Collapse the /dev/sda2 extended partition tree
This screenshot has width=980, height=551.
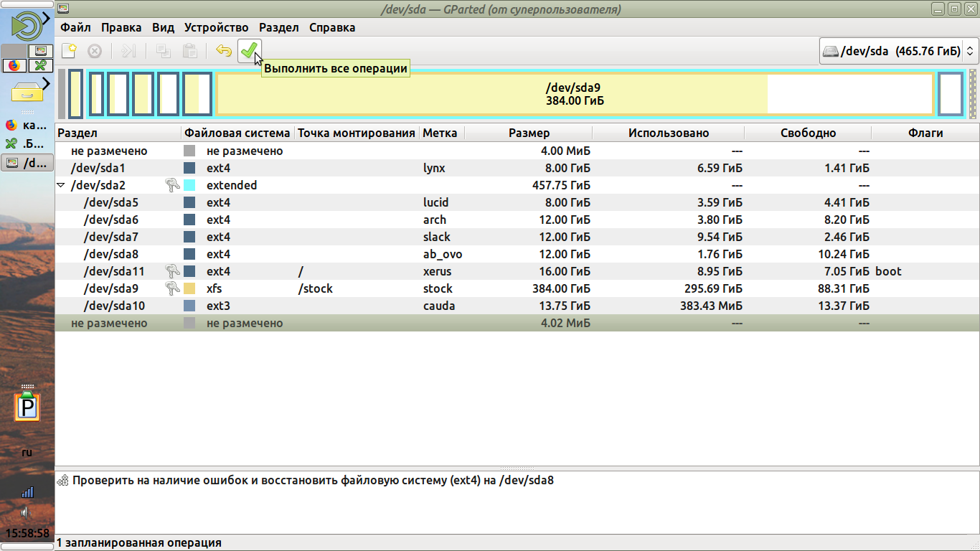point(61,185)
